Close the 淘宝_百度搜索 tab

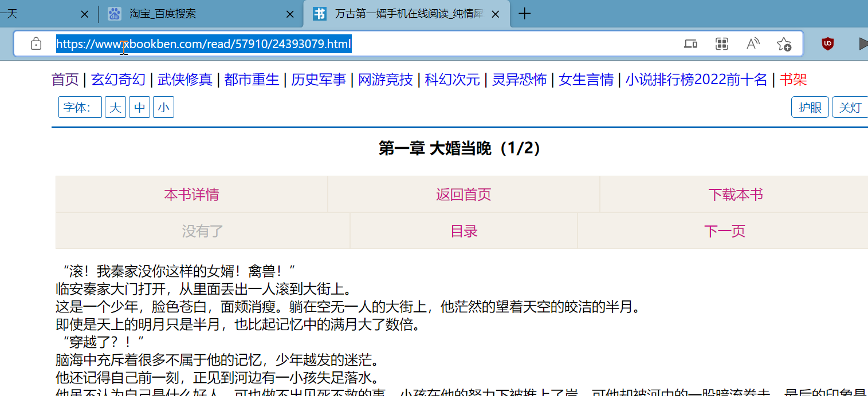(290, 14)
